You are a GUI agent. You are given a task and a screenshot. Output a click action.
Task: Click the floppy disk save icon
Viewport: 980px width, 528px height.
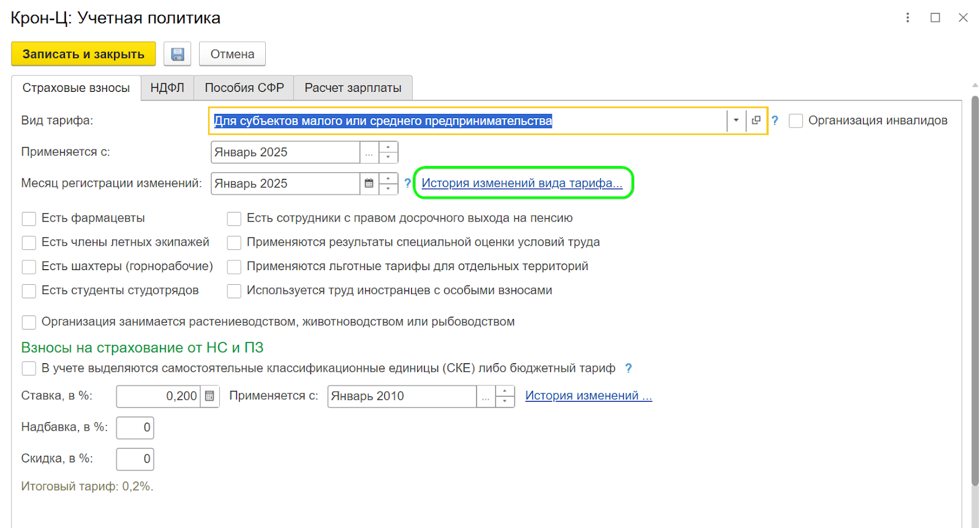tap(178, 54)
